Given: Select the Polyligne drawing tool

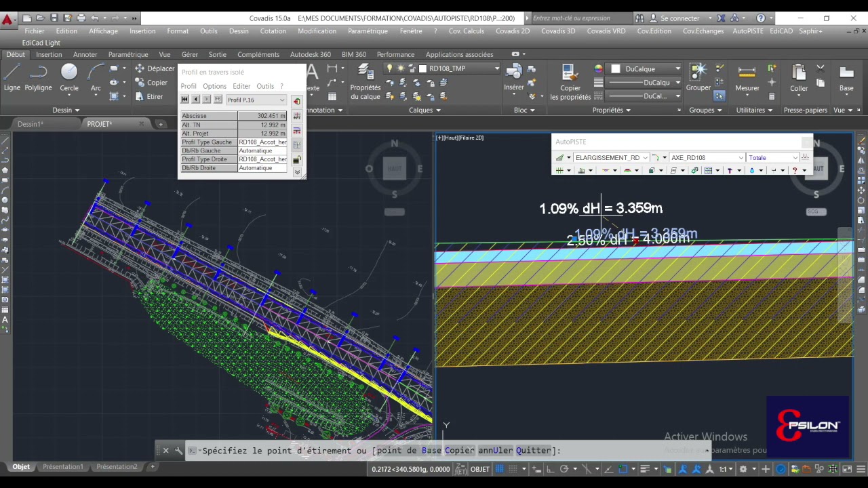Looking at the screenshot, I should [38, 77].
